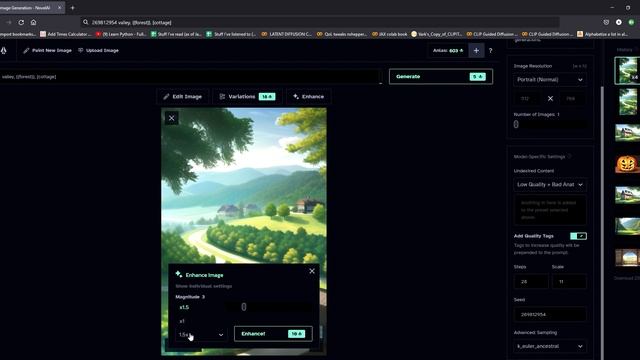The image size is (640, 360).
Task: Click the Enhance Image sparkle icon
Action: click(179, 274)
